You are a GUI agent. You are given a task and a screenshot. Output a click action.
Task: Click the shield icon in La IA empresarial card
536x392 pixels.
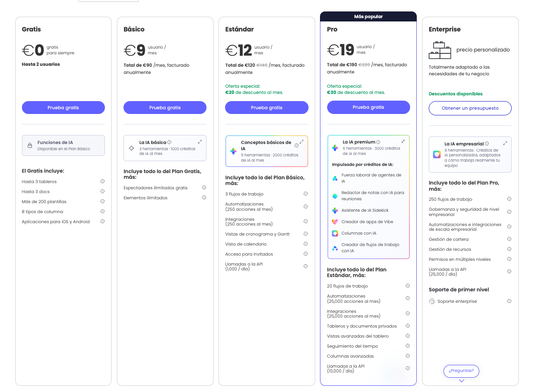437,155
